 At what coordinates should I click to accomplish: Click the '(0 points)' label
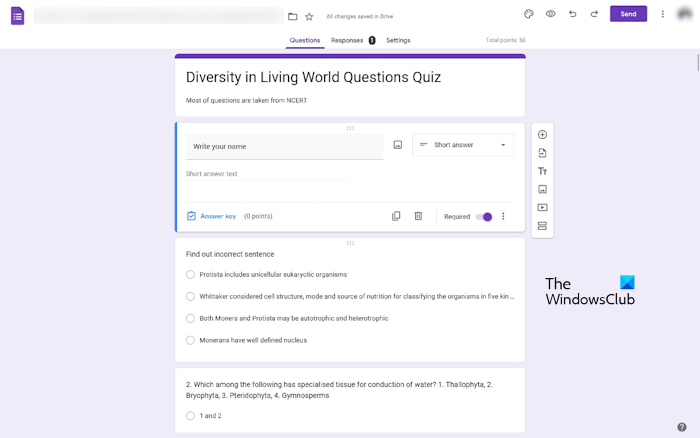[258, 216]
